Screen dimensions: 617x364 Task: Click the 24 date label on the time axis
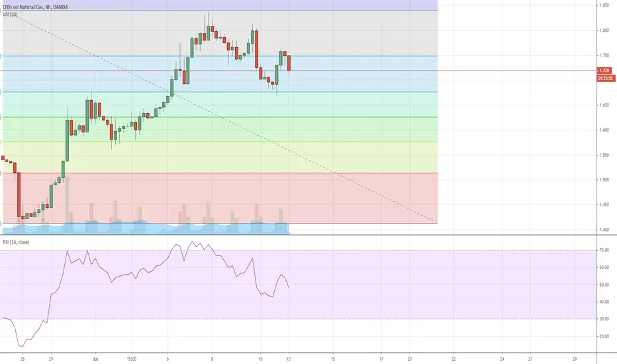tap(502, 359)
